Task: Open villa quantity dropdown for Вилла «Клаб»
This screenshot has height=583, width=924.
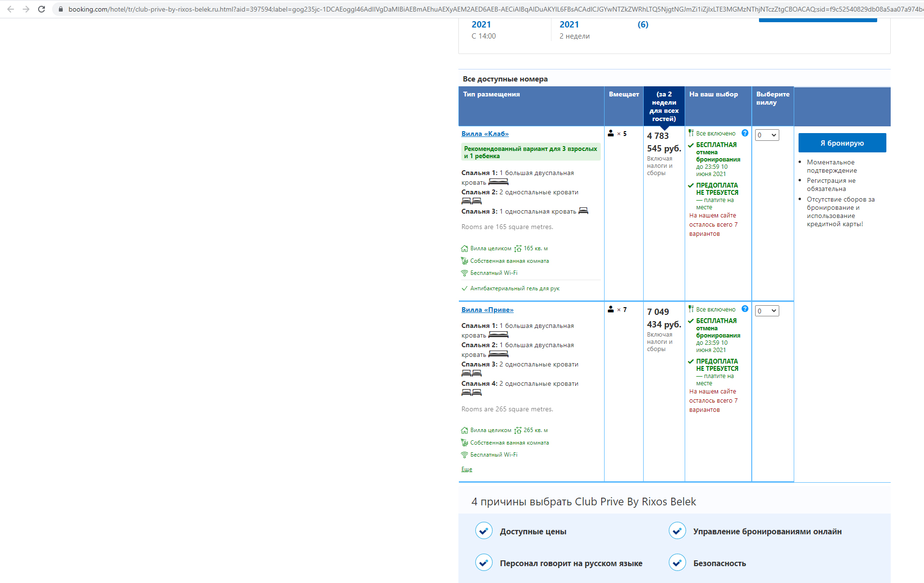Action: pos(767,135)
